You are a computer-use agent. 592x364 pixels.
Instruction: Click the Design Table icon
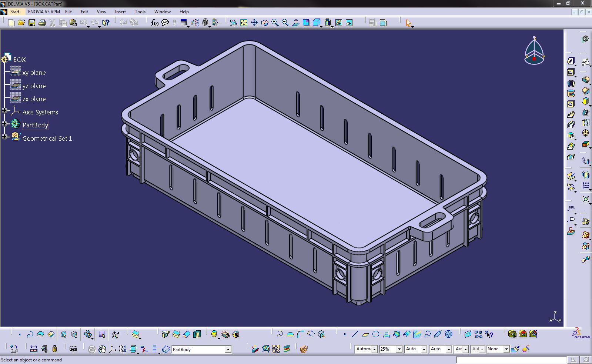pyautogui.click(x=184, y=23)
